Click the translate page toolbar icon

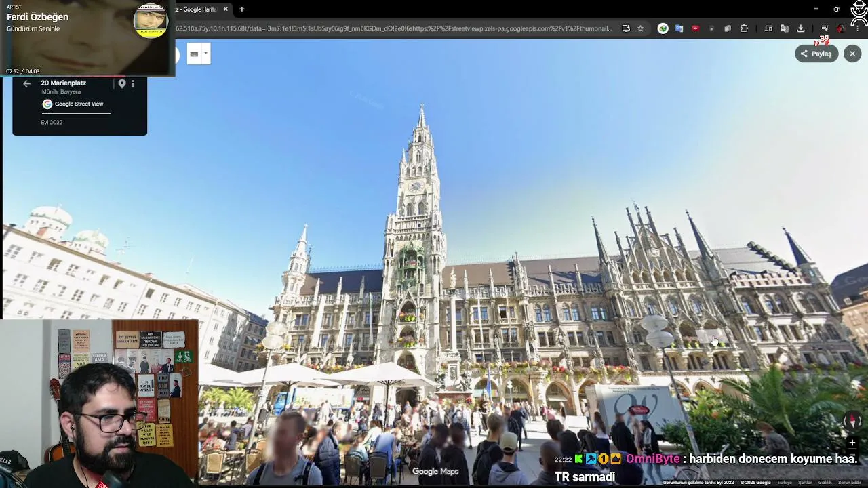(x=785, y=28)
